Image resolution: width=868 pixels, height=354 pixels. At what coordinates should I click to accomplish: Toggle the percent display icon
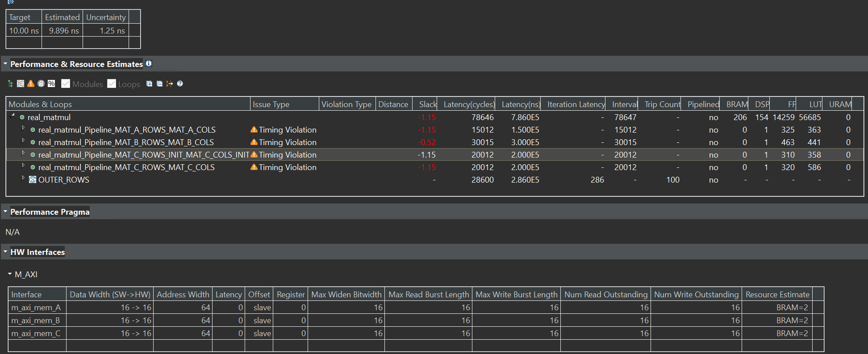(x=51, y=83)
